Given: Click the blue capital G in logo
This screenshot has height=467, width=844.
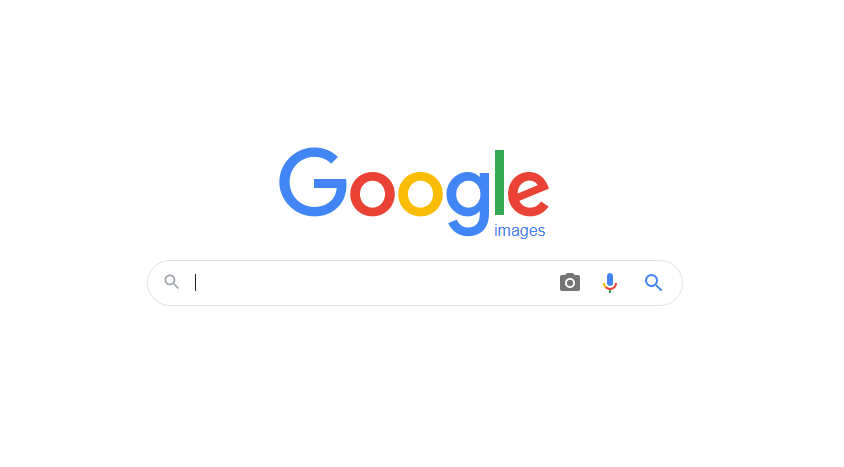Looking at the screenshot, I should tap(313, 182).
